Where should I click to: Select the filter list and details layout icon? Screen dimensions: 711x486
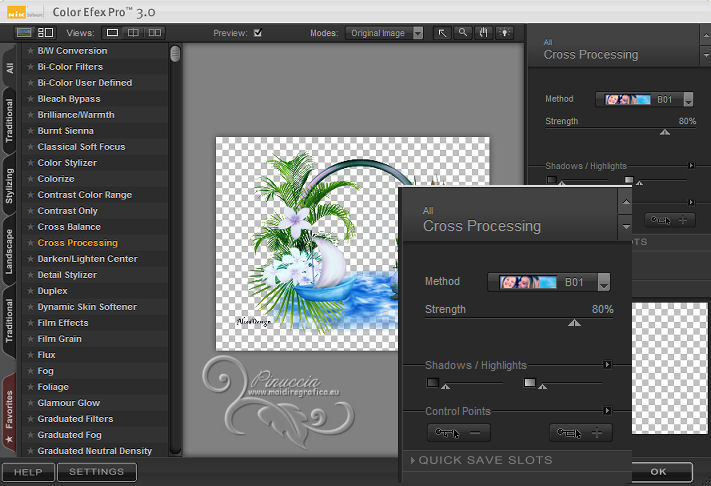coord(45,33)
